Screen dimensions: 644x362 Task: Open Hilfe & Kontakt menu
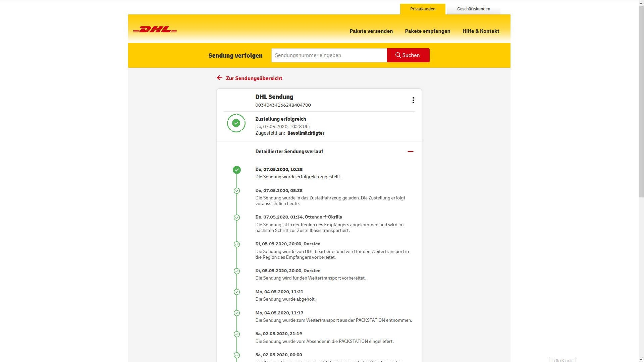pos(481,31)
